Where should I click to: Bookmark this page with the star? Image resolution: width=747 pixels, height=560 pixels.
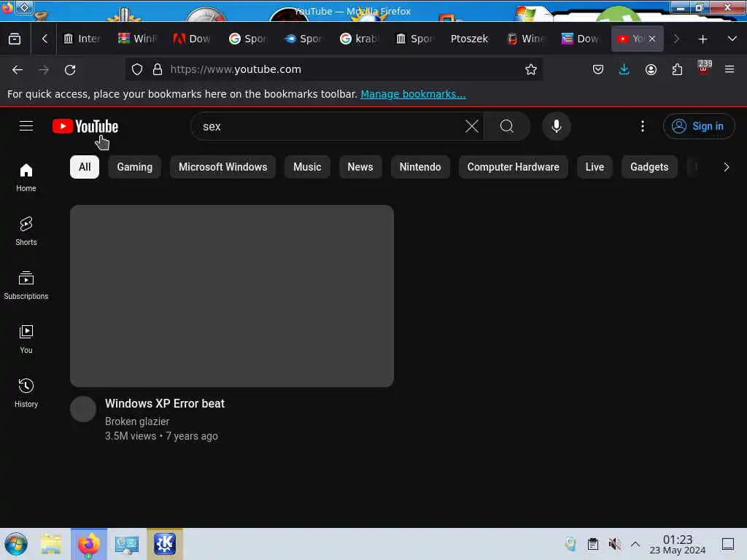tap(531, 69)
